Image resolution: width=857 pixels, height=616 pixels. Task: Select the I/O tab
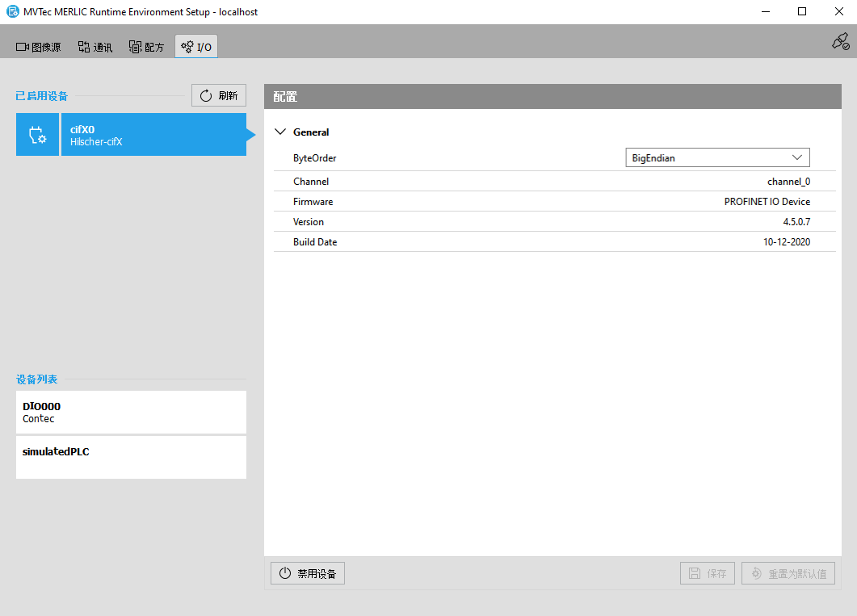coord(196,48)
